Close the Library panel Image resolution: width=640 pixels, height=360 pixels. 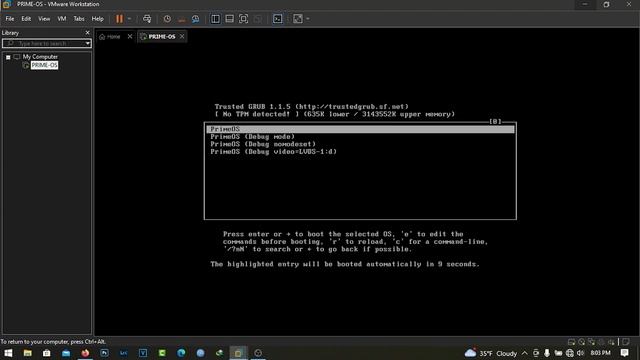tap(87, 33)
